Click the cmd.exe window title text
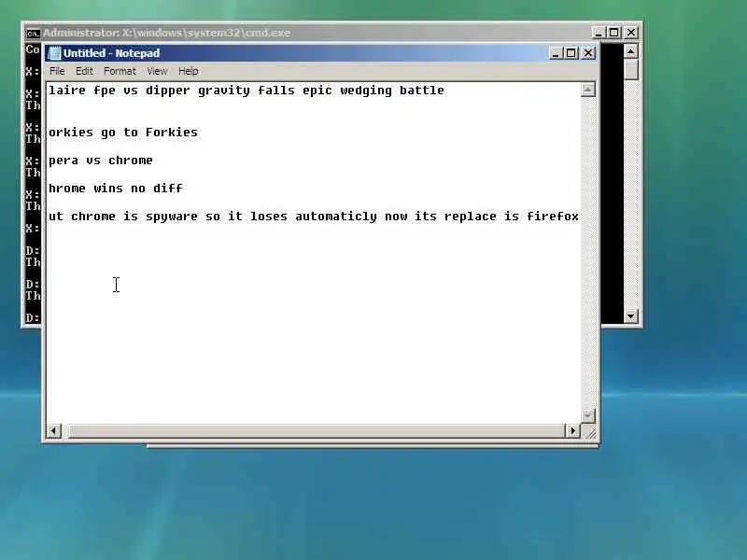747x560 pixels. tap(167, 33)
